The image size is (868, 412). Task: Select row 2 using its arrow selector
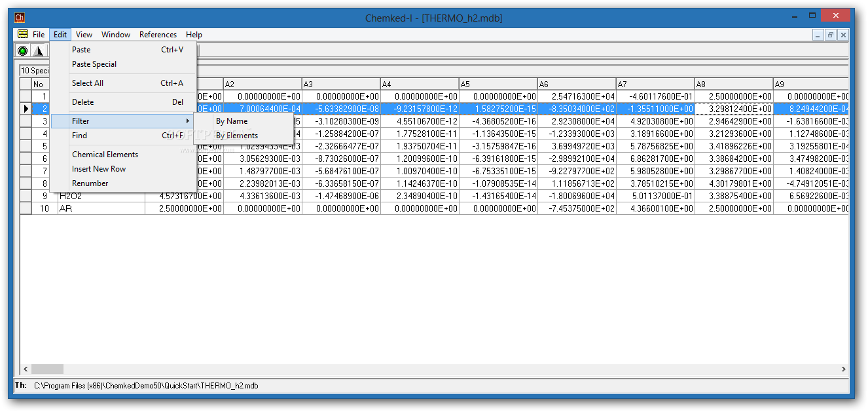(26, 109)
